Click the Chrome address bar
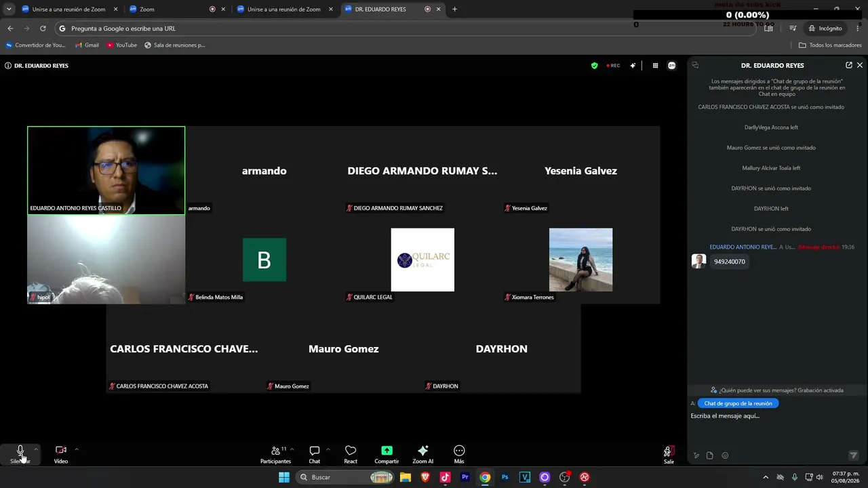The image size is (868, 488). (406, 28)
